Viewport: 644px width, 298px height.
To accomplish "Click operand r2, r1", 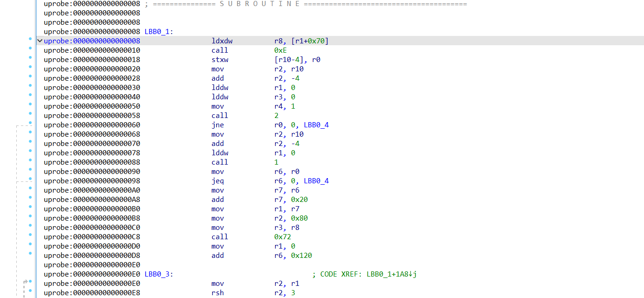I will [x=287, y=284].
